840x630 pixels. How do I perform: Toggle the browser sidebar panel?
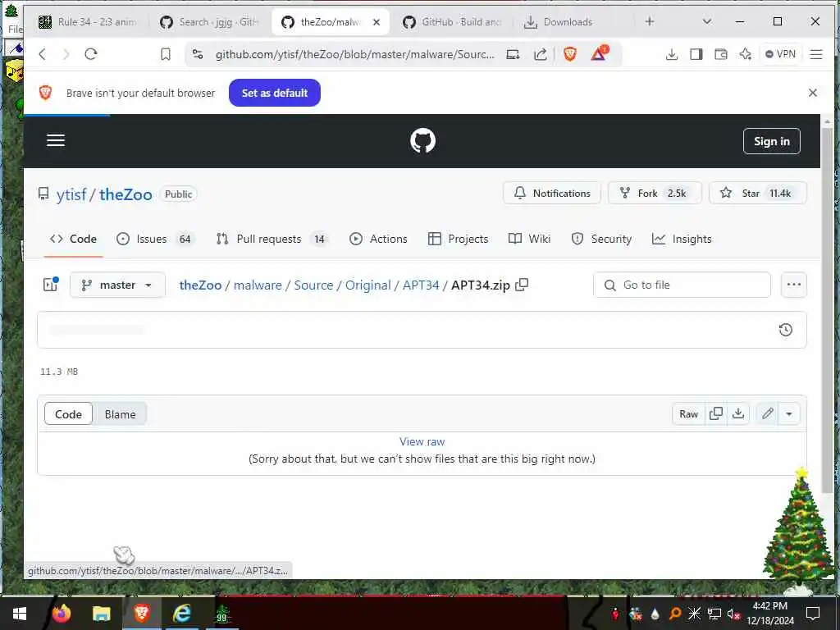click(696, 54)
